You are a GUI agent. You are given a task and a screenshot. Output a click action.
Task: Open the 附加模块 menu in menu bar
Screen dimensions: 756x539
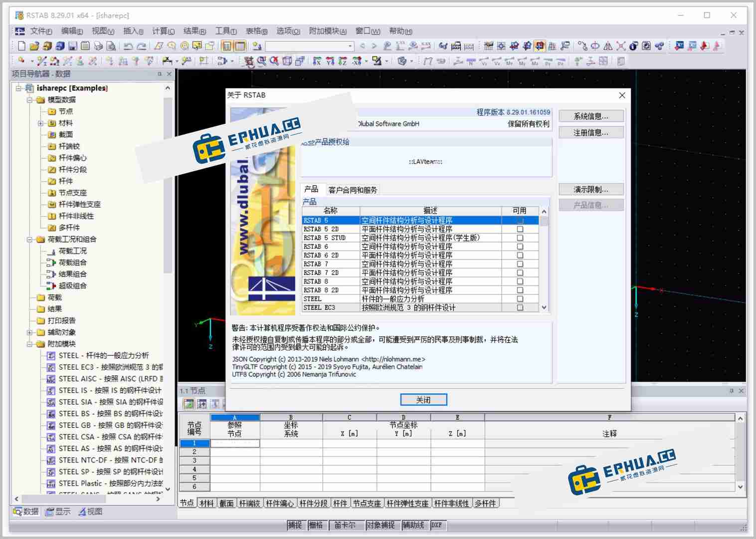328,31
